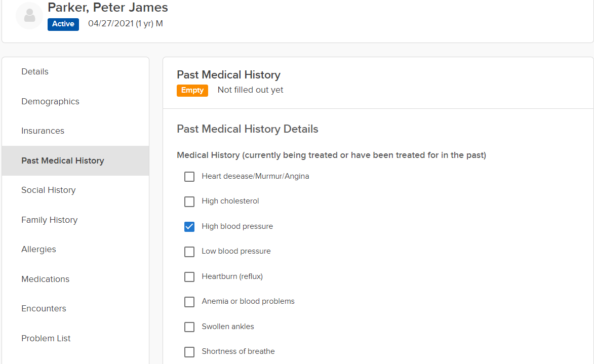The image size is (594, 364).
Task: Go to Insurances in sidebar
Action: point(43,131)
